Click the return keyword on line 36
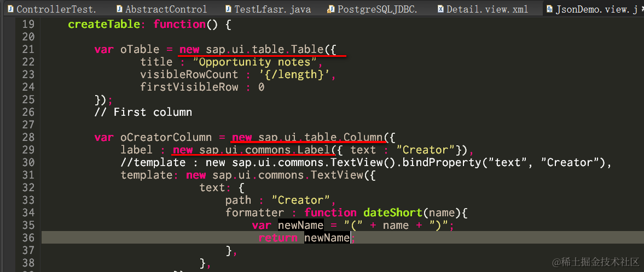This screenshot has width=644, height=272. tap(278, 238)
